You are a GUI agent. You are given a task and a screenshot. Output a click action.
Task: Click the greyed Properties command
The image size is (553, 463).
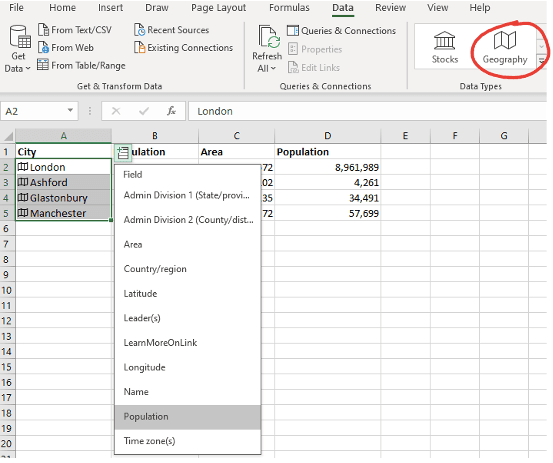point(315,49)
